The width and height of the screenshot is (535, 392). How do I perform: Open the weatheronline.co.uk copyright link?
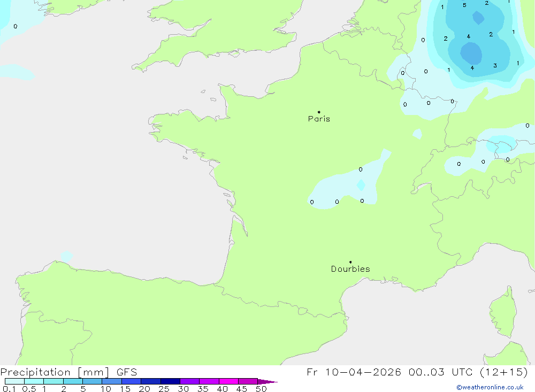coord(490,387)
